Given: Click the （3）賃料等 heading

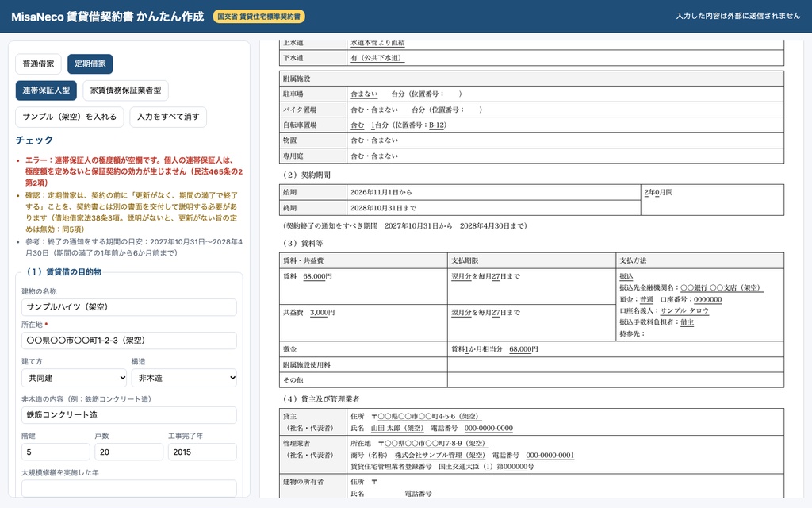Looking at the screenshot, I should pyautogui.click(x=301, y=243).
